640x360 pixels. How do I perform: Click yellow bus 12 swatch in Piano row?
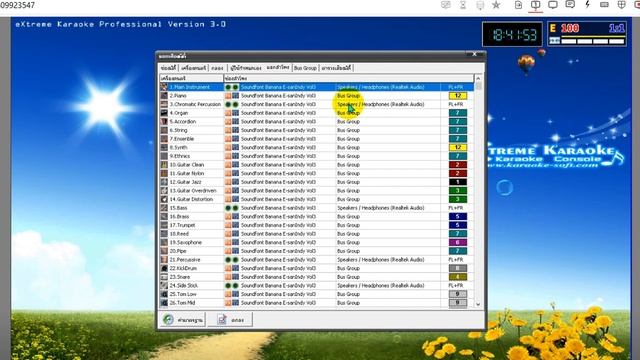coord(458,96)
